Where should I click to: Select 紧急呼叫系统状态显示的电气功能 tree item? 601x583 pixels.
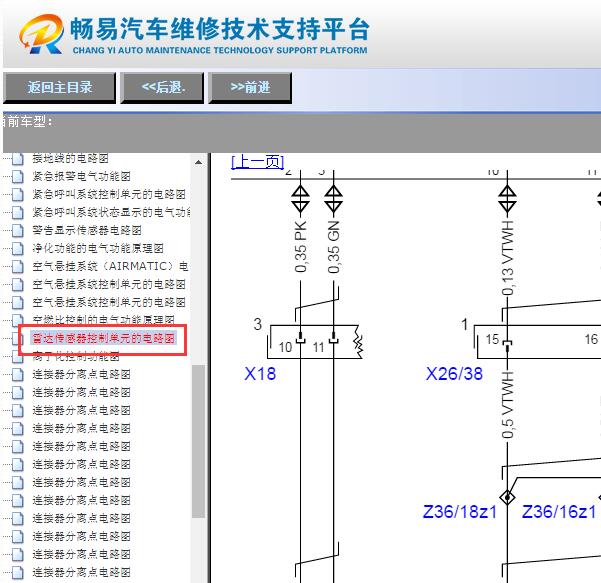coord(111,212)
